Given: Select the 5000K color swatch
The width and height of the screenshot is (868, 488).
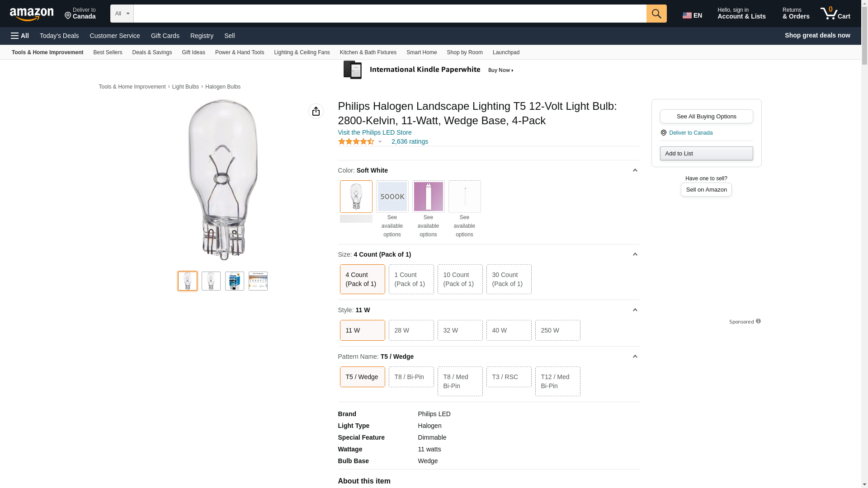Looking at the screenshot, I should pos(392,197).
